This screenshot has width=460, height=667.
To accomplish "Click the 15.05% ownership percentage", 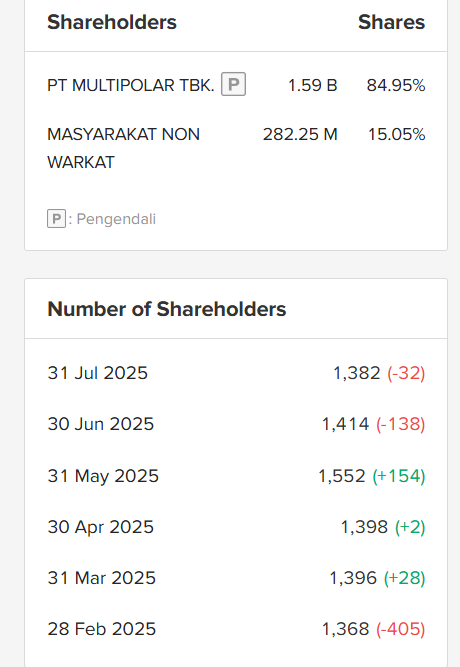I will pos(396,134).
